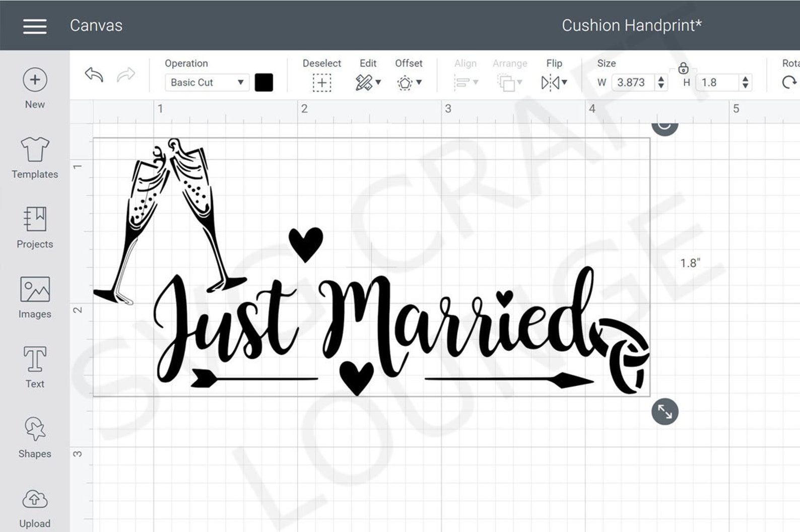The image size is (800, 532).
Task: Open the hamburger main menu
Action: (35, 26)
